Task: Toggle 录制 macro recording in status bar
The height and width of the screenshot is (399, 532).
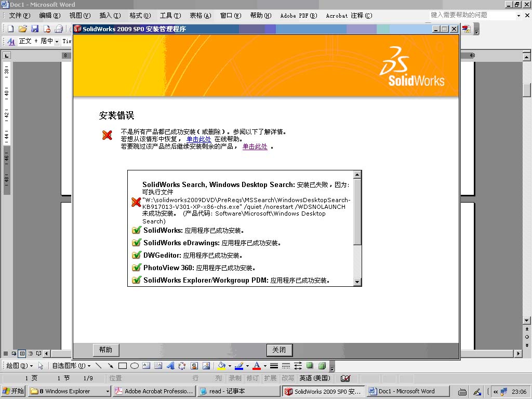Action: coord(235,378)
